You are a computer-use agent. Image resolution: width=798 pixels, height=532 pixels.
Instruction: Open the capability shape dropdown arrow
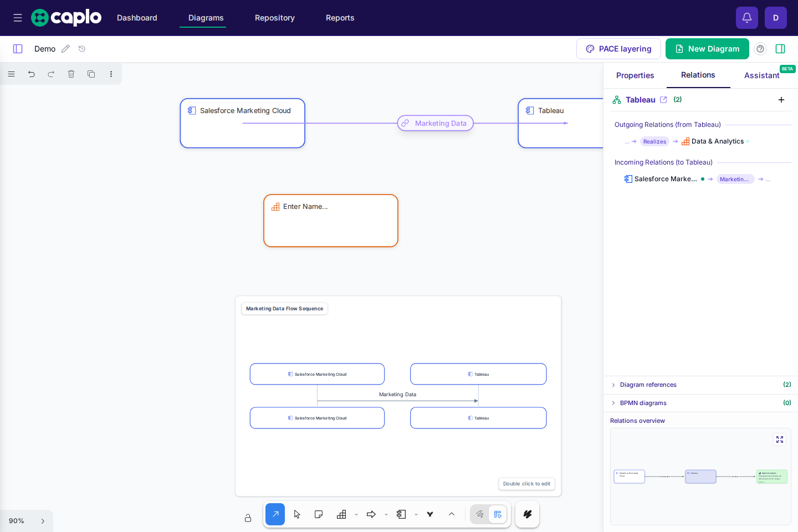click(356, 515)
